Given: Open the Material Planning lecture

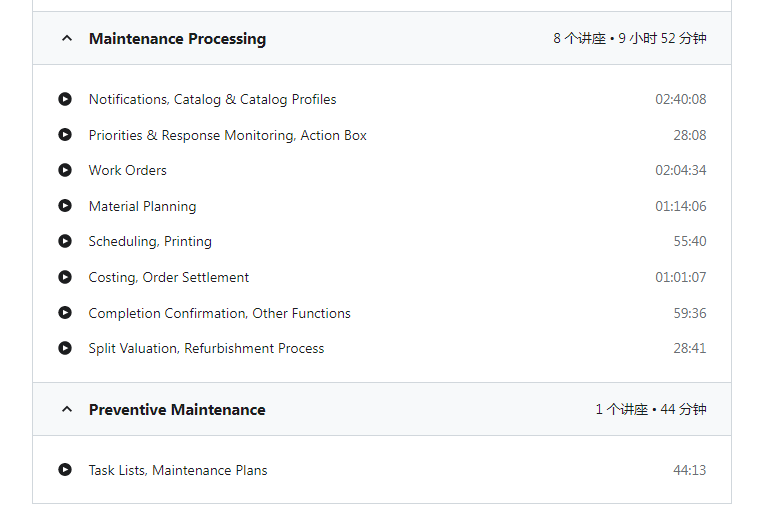Looking at the screenshot, I should 143,206.
